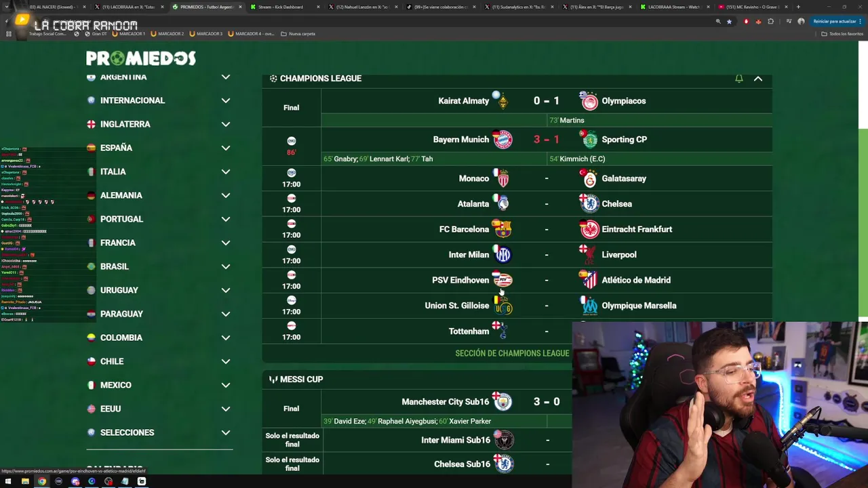Viewport: 868px width, 488px height.
Task: Click the Chelsea crest beside Atalanta
Action: [x=589, y=204]
